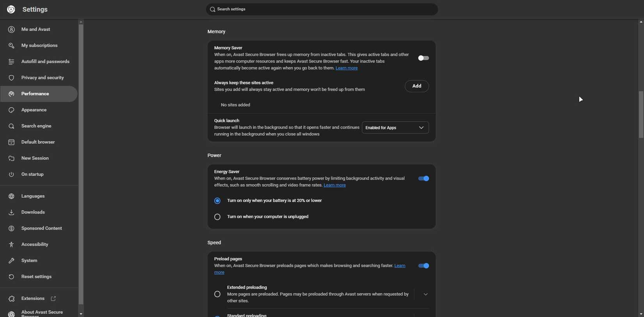This screenshot has height=317, width=644.
Task: Click the Languages globe icon
Action: 12,196
